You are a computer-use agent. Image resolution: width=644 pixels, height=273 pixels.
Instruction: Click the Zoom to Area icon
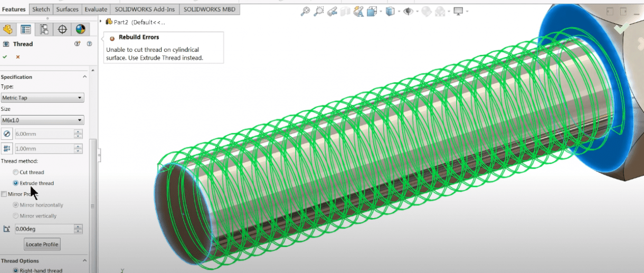coord(319,11)
